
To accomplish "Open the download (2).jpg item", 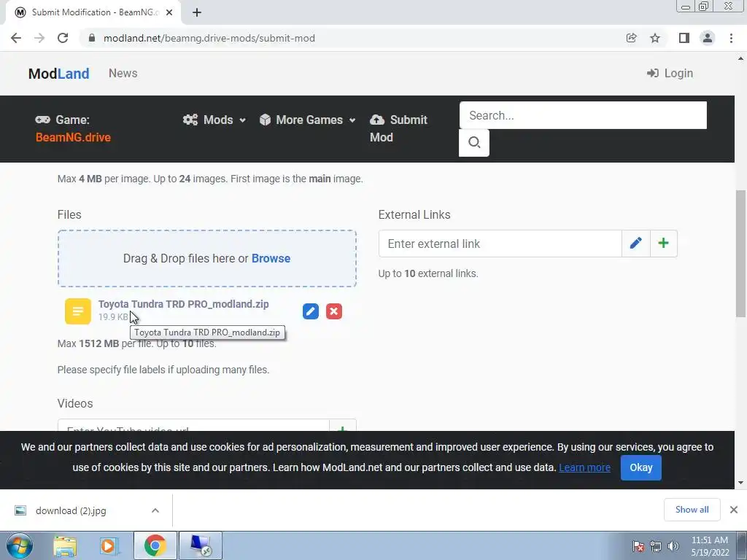I will pyautogui.click(x=71, y=510).
